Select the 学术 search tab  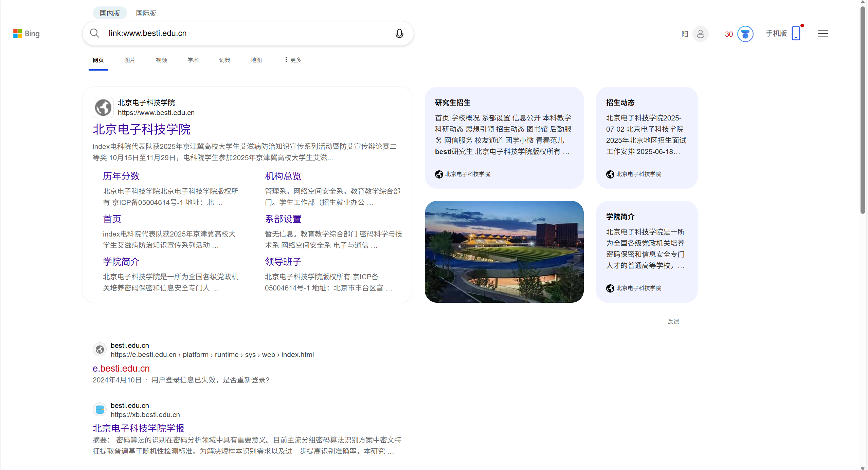coord(193,60)
